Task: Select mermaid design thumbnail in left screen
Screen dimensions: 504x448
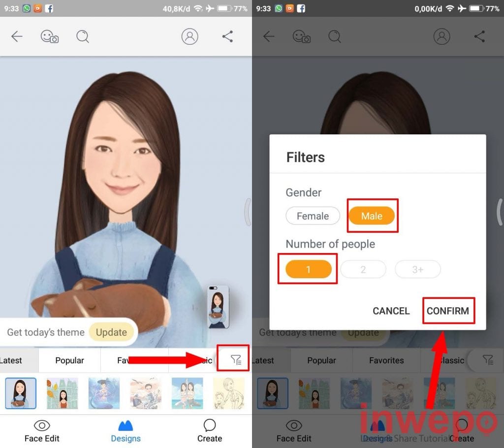Action: point(104,393)
